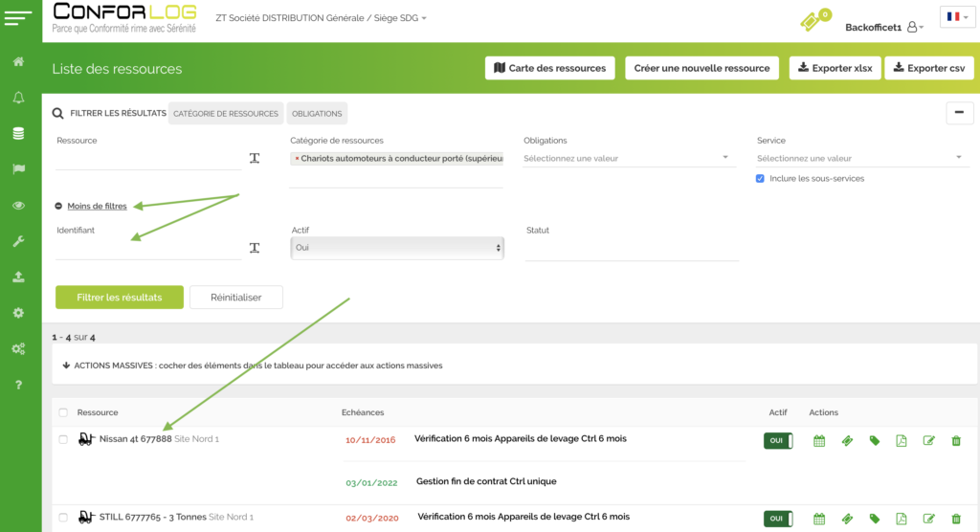
Task: Click the database stack icon in sidebar
Action: (18, 134)
